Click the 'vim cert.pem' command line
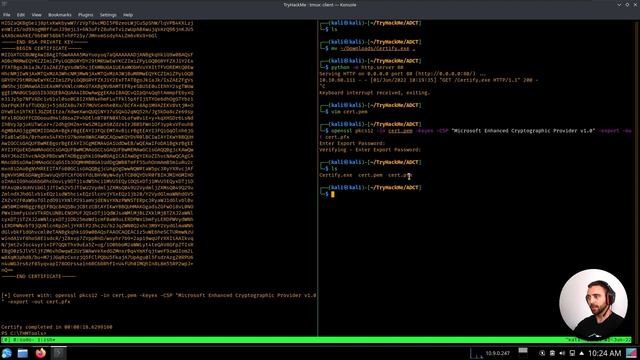Viewport: 640px width, 360px height. 349,111
